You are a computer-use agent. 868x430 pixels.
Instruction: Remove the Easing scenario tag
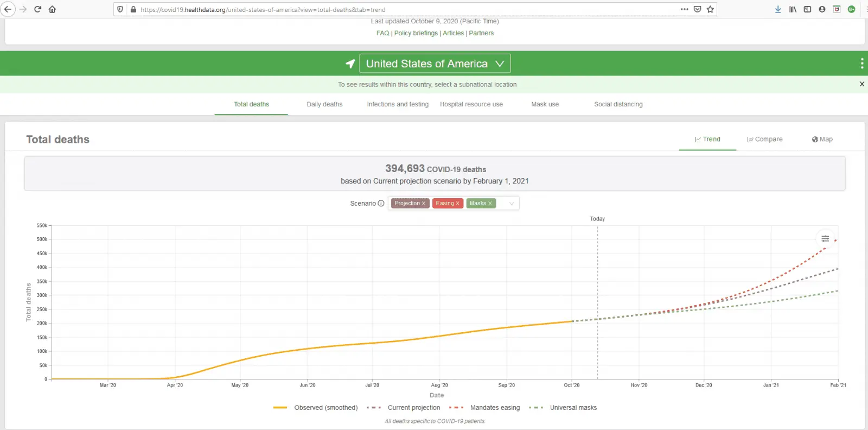click(457, 204)
